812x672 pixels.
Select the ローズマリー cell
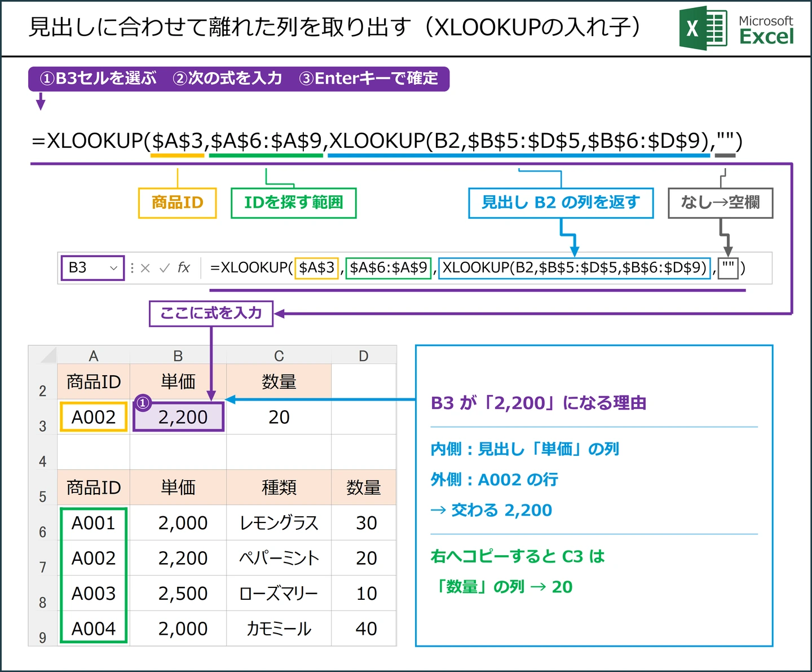(279, 594)
